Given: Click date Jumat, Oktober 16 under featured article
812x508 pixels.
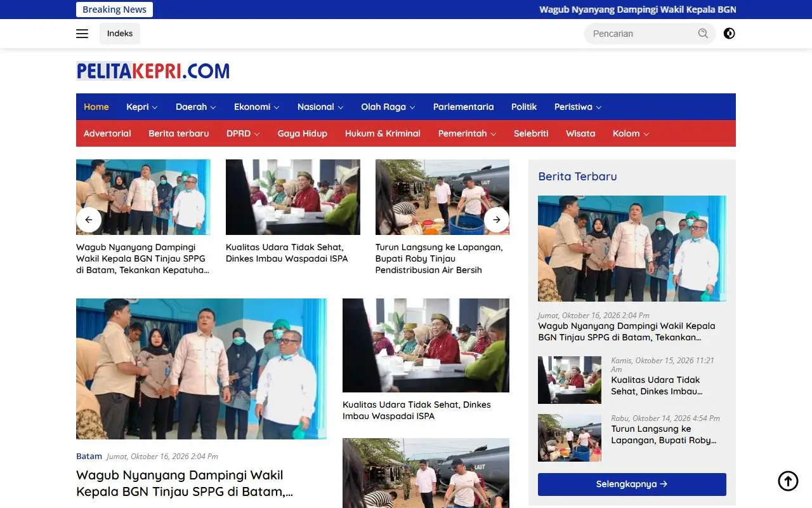Looking at the screenshot, I should pyautogui.click(x=162, y=456).
